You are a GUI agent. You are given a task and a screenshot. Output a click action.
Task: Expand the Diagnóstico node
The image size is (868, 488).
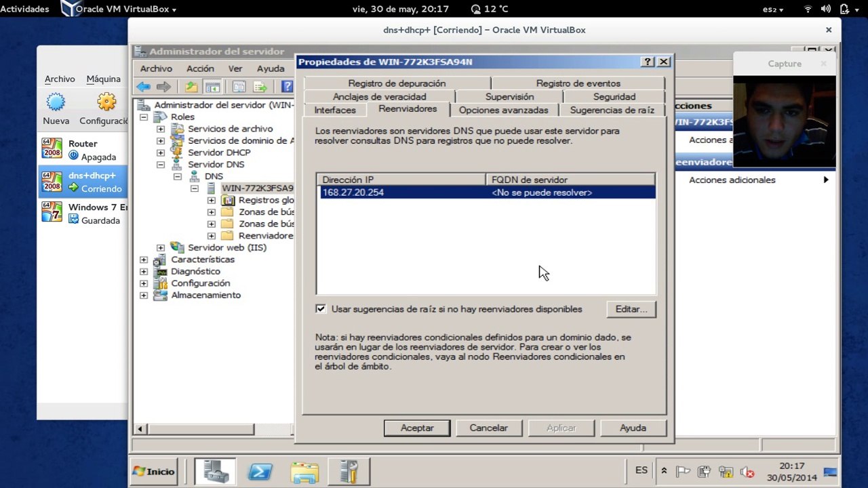point(144,271)
